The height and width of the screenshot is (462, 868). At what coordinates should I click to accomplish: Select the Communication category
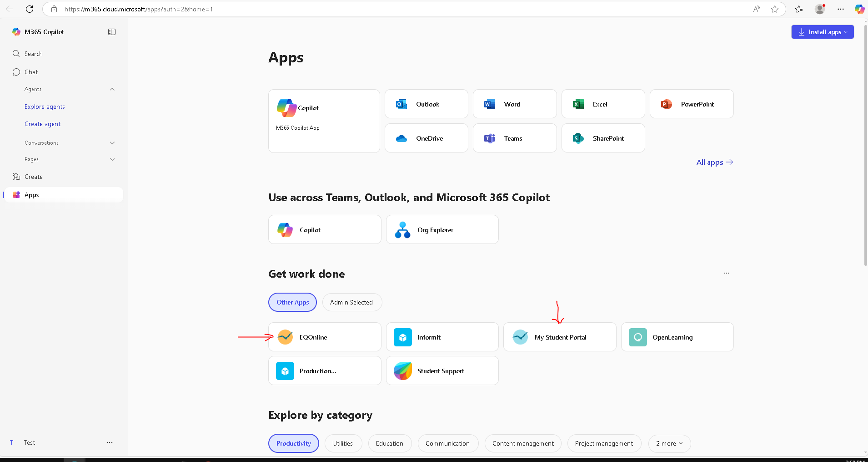pyautogui.click(x=448, y=443)
